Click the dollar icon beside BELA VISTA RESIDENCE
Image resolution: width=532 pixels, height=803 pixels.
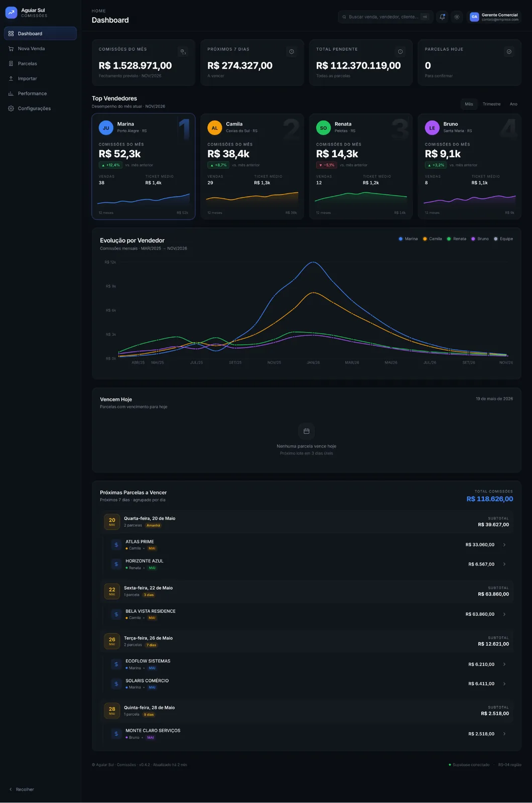pos(116,614)
